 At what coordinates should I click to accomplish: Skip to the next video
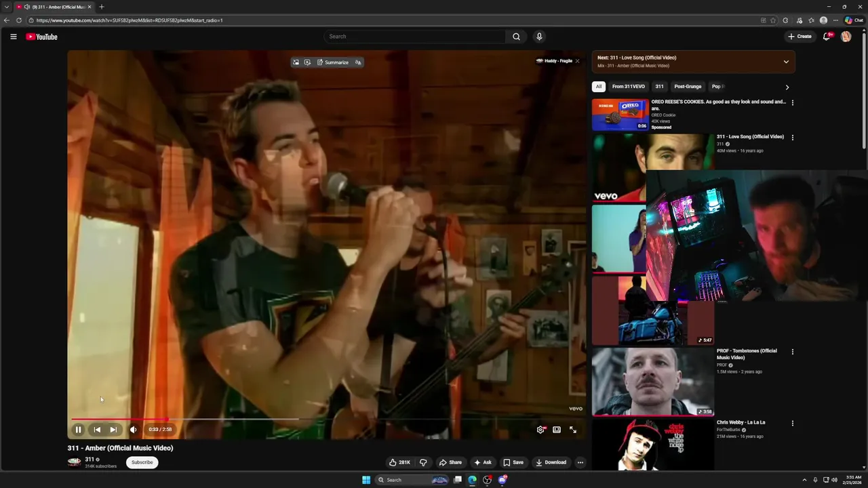tap(113, 429)
